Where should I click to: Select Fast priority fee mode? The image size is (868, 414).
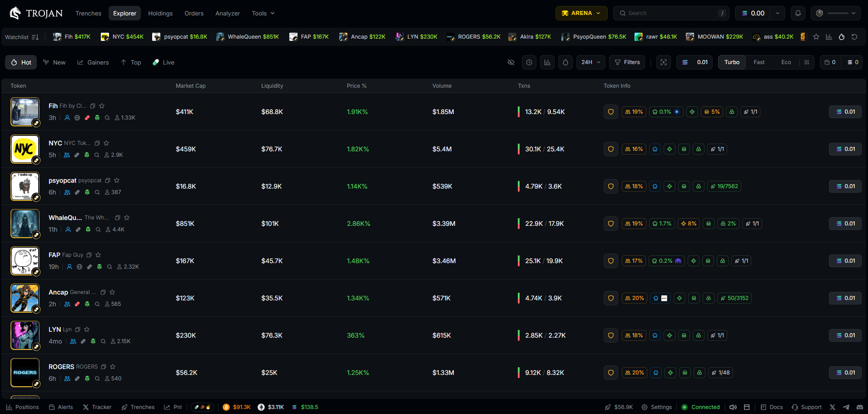click(759, 62)
